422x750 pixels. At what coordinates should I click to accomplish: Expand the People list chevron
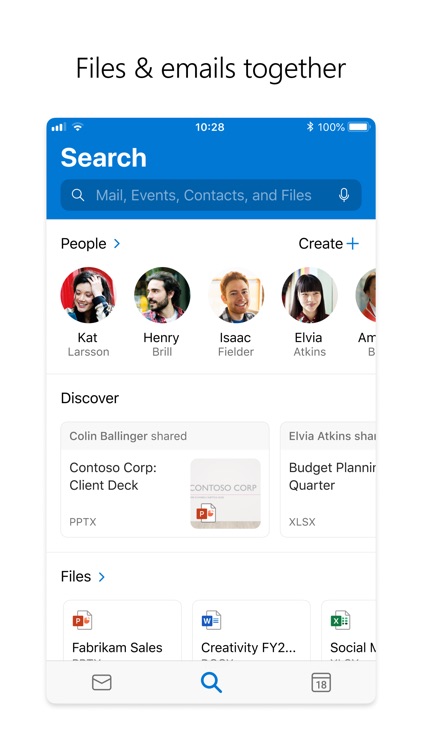click(117, 243)
